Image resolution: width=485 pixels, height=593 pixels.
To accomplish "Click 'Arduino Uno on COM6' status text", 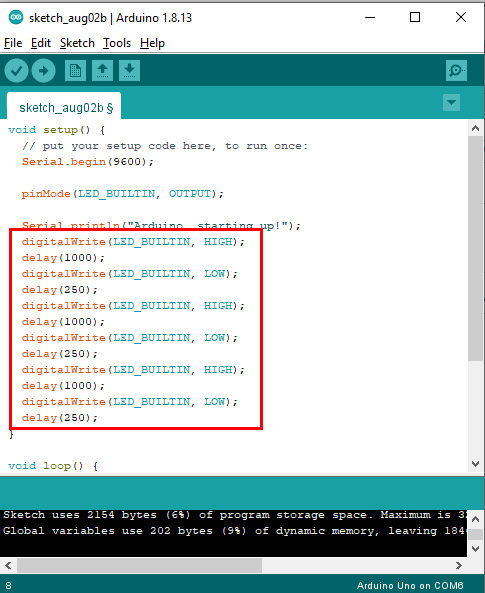I will (410, 585).
